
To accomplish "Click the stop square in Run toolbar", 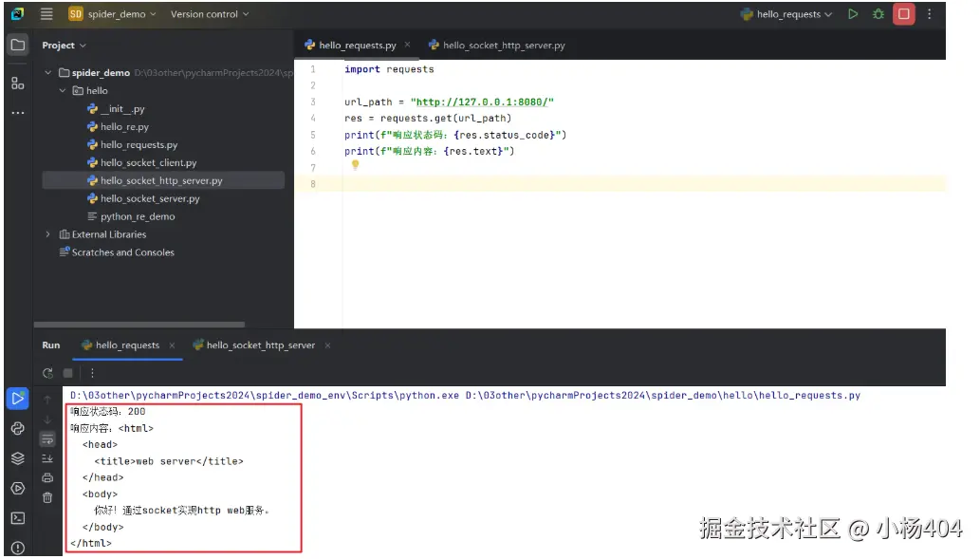I will coord(68,373).
